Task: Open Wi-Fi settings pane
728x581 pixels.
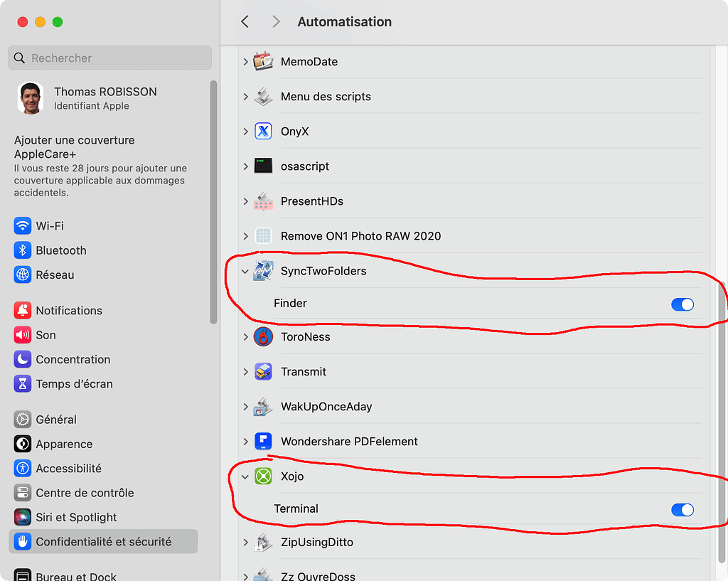Action: click(x=103, y=226)
